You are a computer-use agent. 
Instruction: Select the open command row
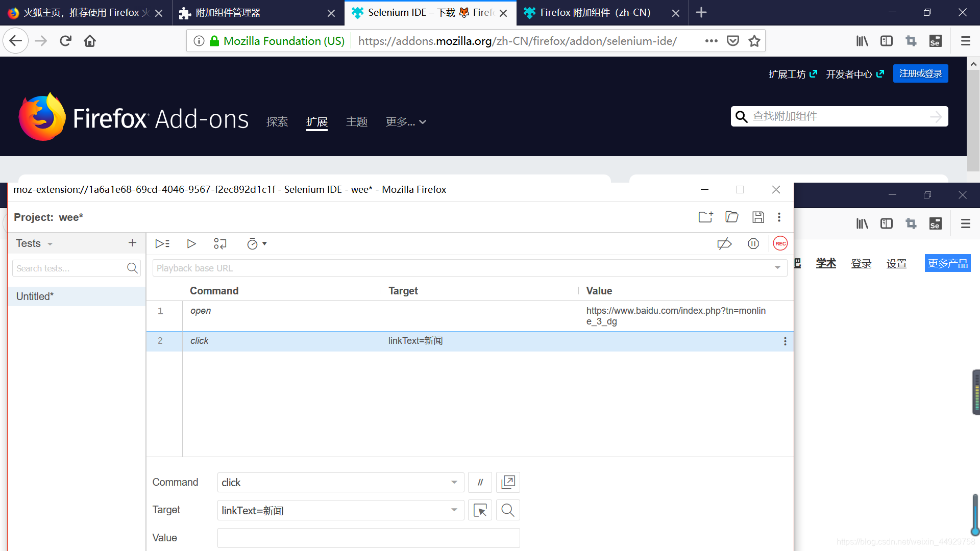470,316
